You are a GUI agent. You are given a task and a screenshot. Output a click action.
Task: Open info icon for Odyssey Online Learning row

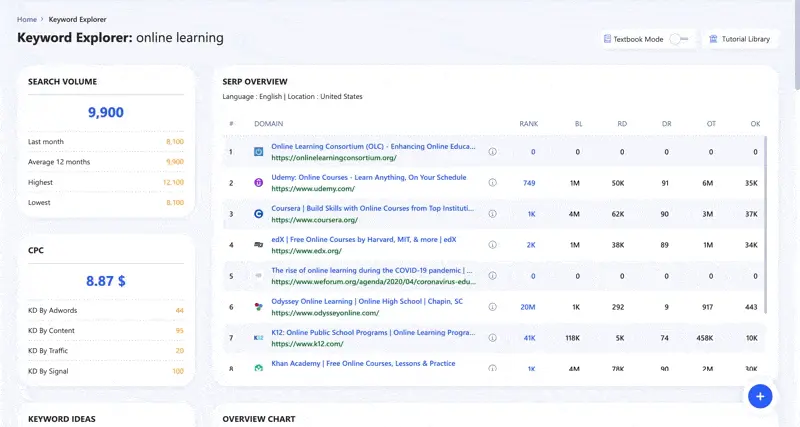(x=492, y=307)
